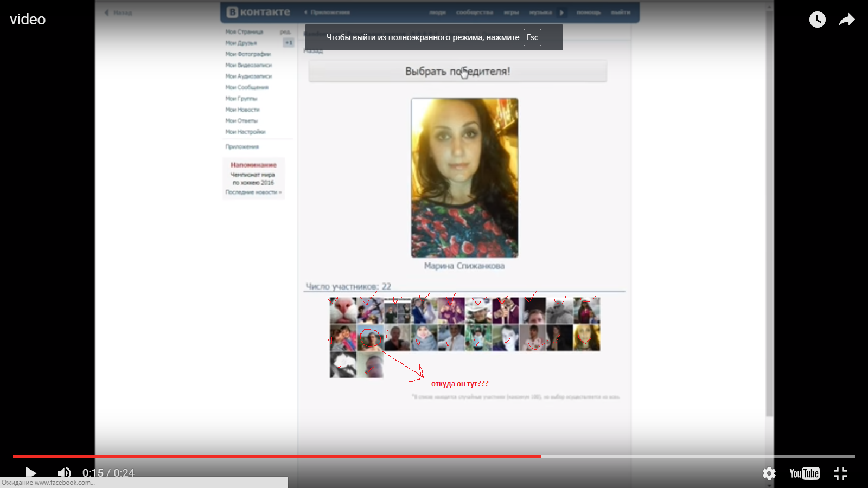Click the YouTube logo in the player
The height and width of the screenshot is (488, 868).
[804, 473]
